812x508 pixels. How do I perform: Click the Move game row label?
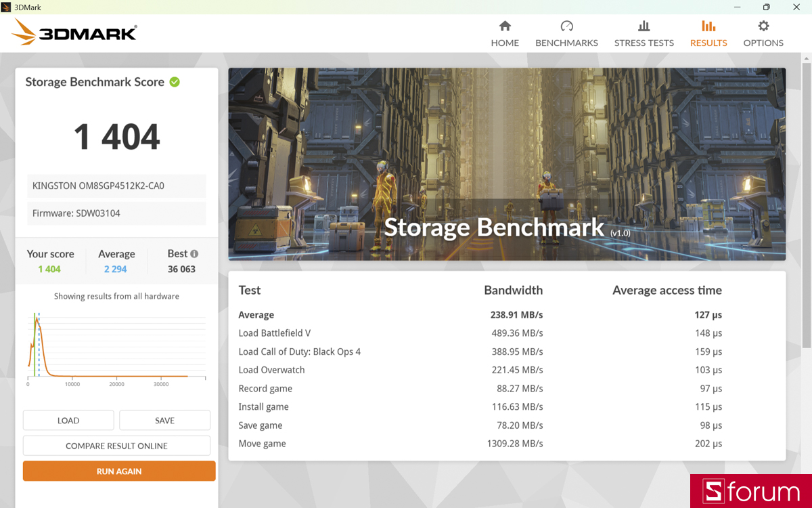[x=263, y=444]
